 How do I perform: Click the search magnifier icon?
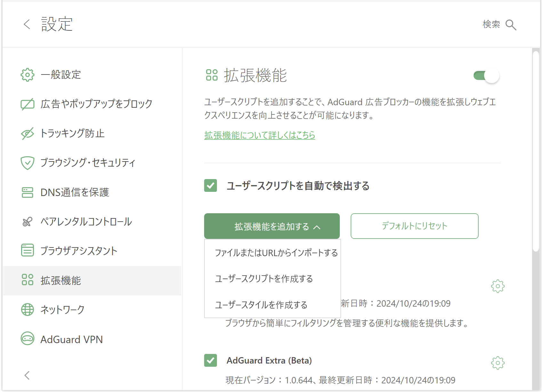pos(511,25)
